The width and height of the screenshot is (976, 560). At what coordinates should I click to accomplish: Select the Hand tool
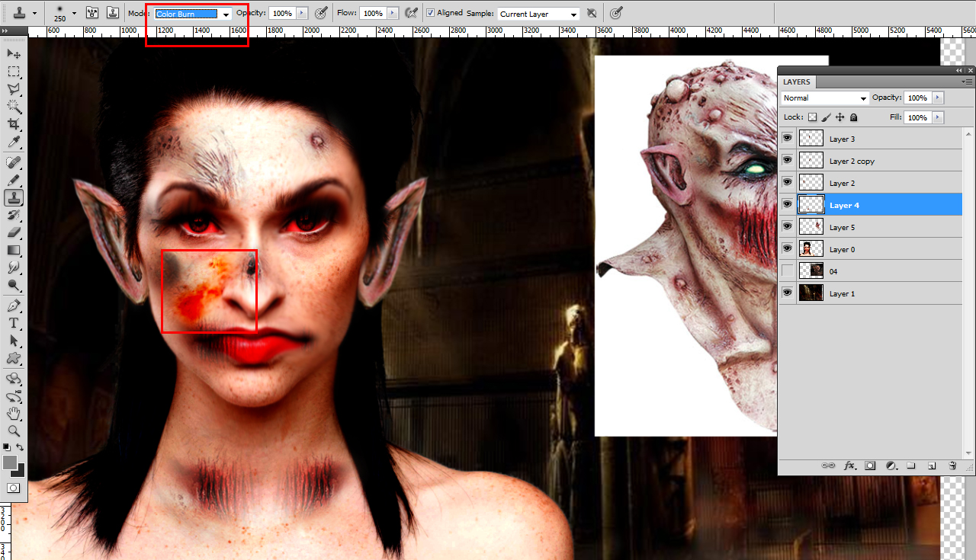pyautogui.click(x=14, y=414)
